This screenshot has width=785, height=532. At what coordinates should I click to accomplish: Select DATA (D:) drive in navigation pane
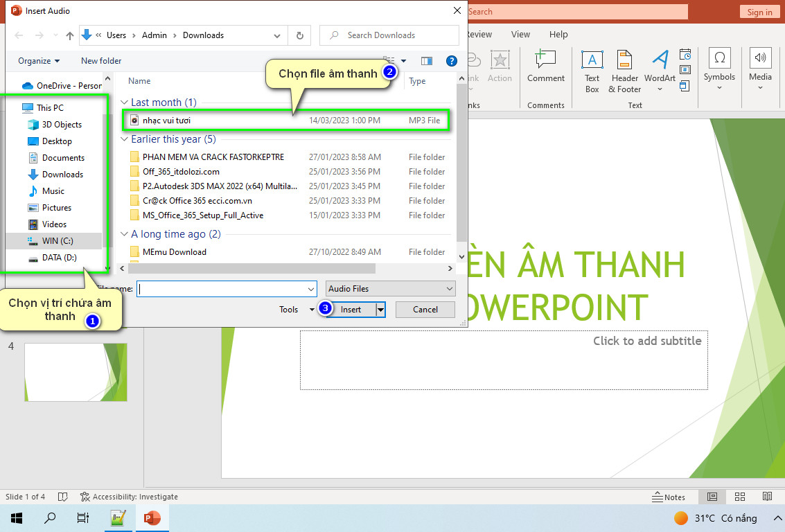pyautogui.click(x=59, y=258)
